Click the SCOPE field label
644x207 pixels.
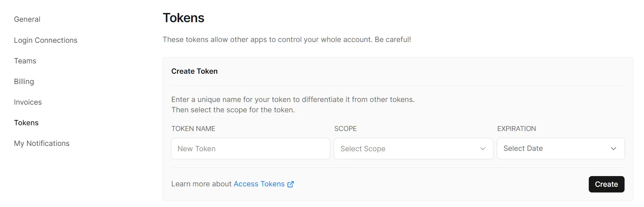346,129
